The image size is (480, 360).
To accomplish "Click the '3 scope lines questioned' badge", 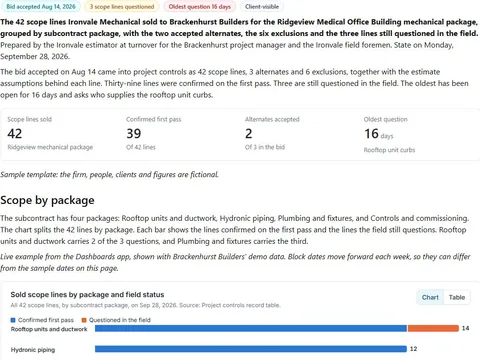I will tap(122, 6).
